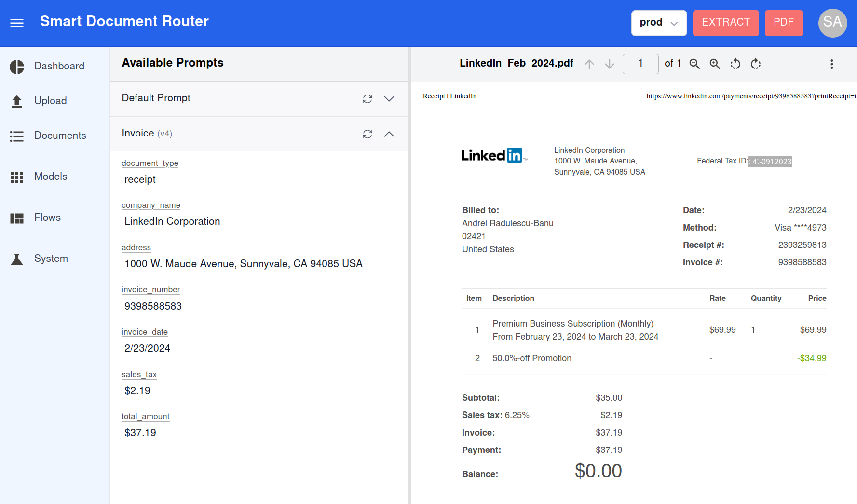Click the LinkedIn_Feb_2024.pdf file name
The image size is (857, 504).
coord(517,63)
